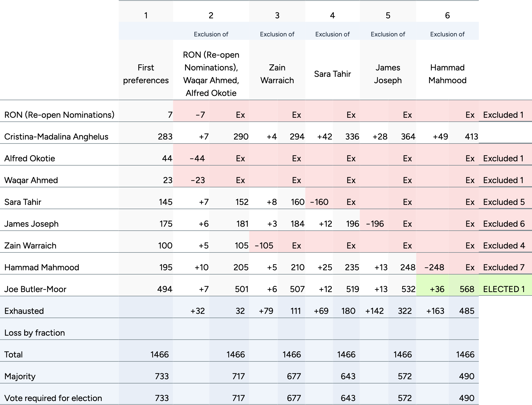The image size is (532, 405).
Task: Click the Total row label
Action: [13, 354]
